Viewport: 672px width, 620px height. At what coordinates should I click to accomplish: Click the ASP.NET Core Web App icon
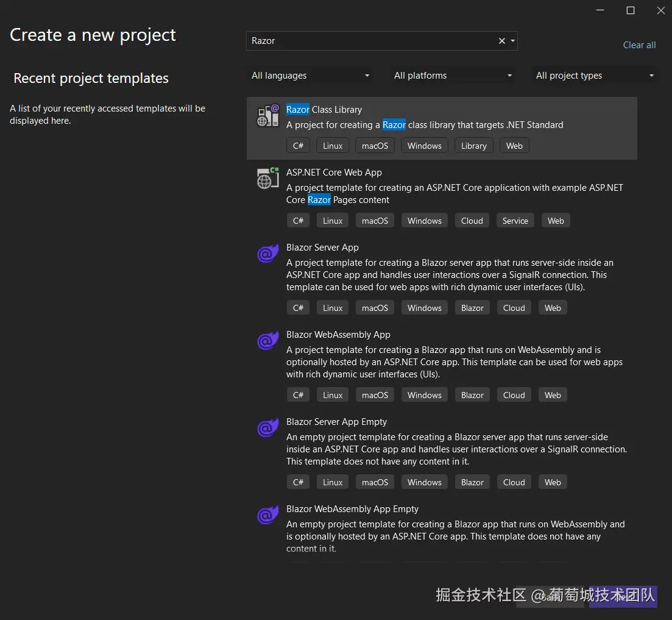click(268, 178)
